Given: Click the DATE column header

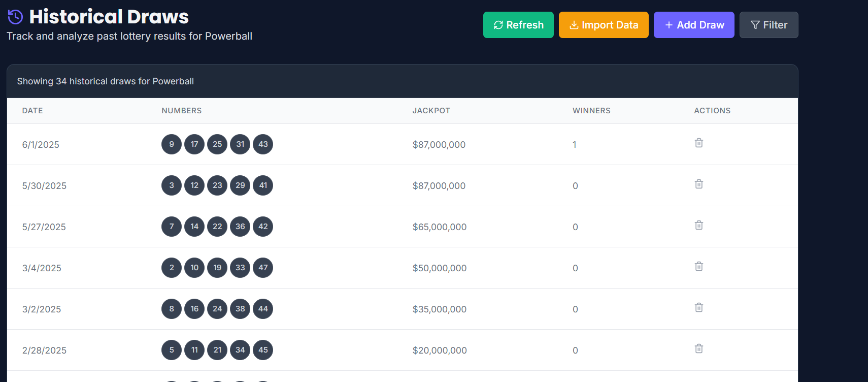Looking at the screenshot, I should 32,111.
